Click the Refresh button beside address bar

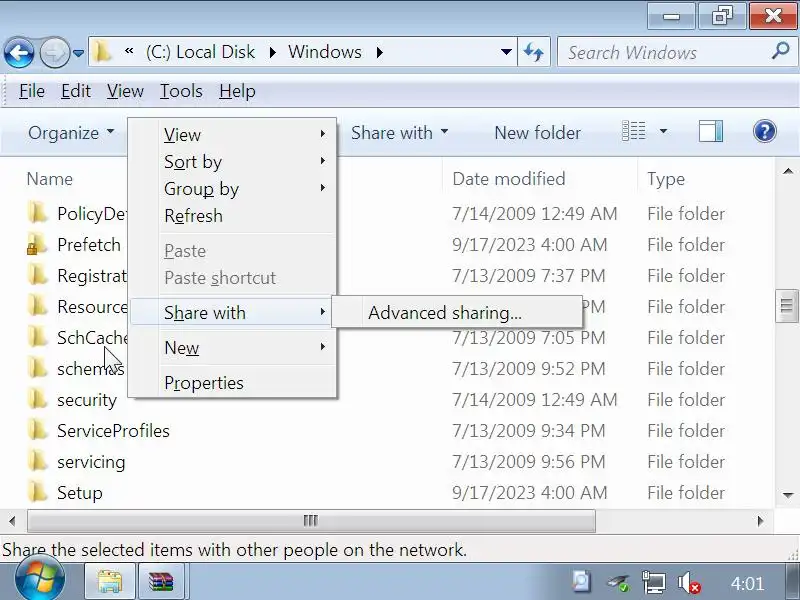tap(534, 52)
